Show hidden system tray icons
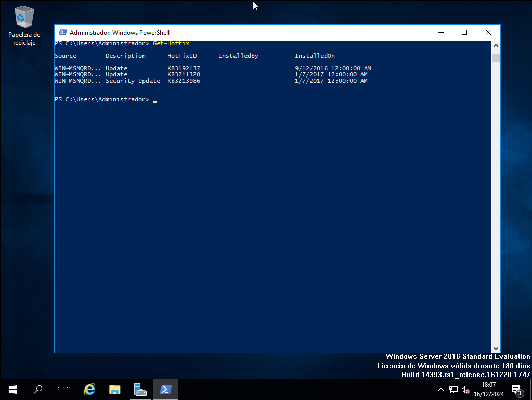Screen dimensions: 532x400 click(440, 390)
